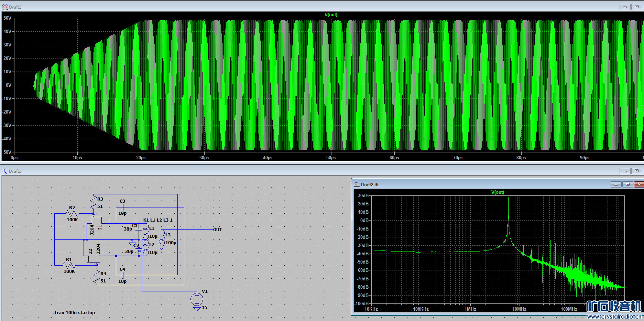Click the 10p value of C4
This screenshot has width=644, height=321.
pos(122,281)
